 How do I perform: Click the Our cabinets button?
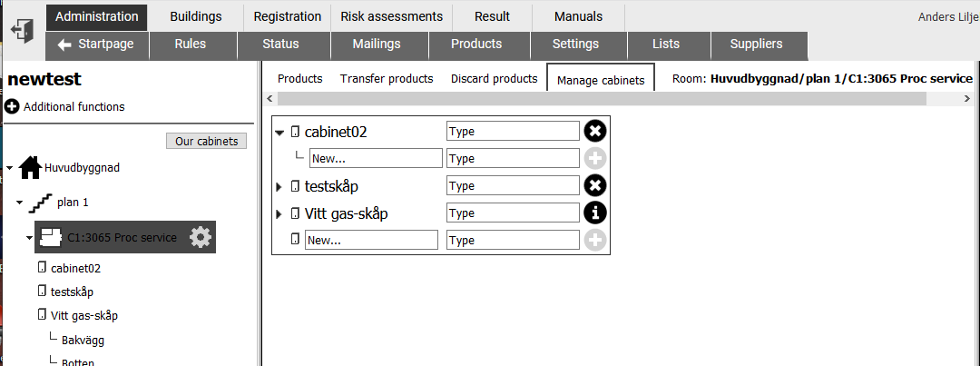(x=206, y=142)
